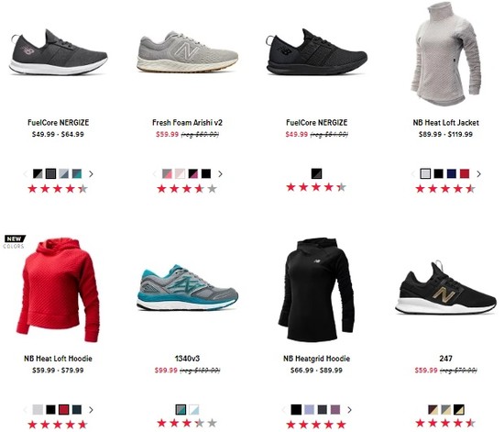This screenshot has width=504, height=432.
Task: Choose teal swatch for 1340v3 shoe
Action: point(181,409)
